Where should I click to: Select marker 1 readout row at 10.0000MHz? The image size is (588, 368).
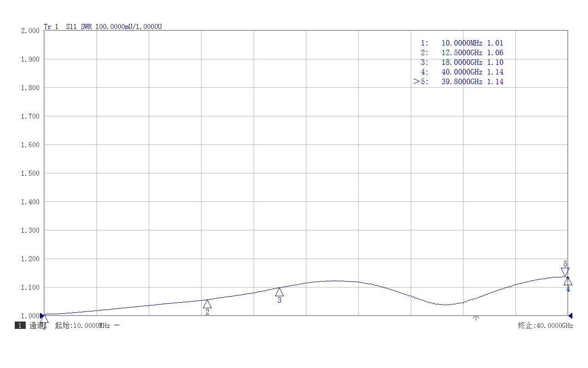pos(462,43)
